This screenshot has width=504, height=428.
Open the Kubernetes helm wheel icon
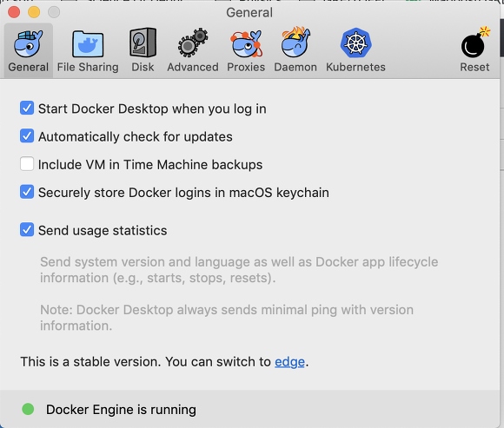tap(355, 43)
